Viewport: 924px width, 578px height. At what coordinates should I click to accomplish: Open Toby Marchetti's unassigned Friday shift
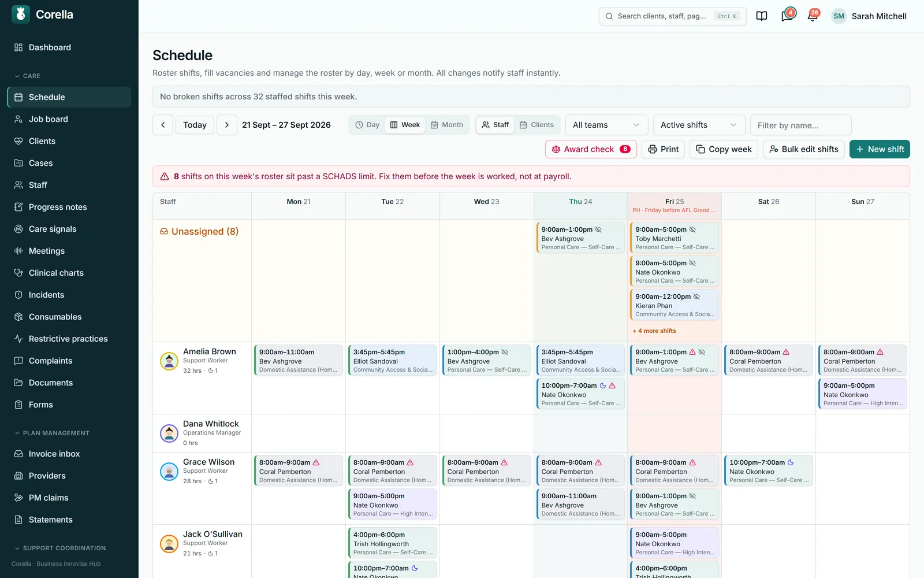pyautogui.click(x=674, y=238)
